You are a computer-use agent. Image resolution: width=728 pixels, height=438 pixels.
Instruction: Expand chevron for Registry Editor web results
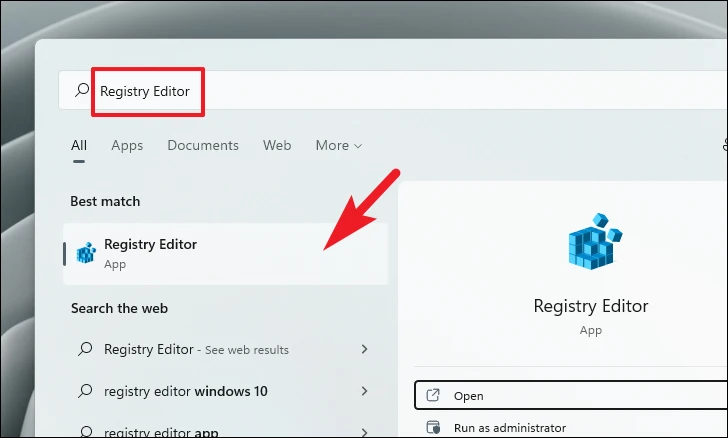click(x=364, y=349)
